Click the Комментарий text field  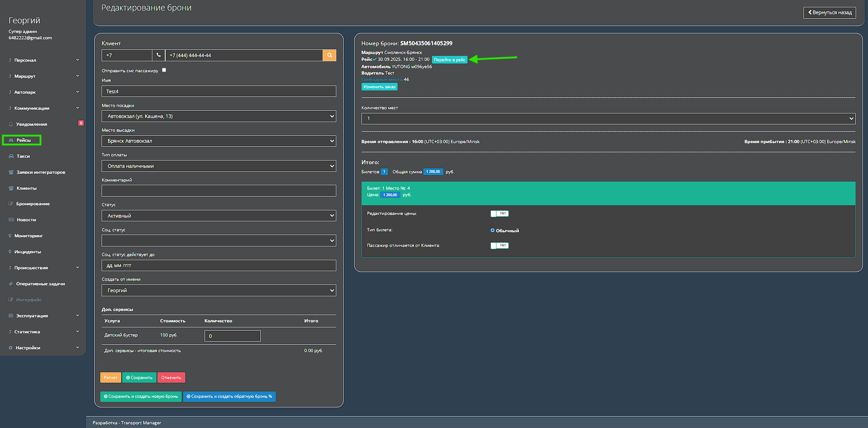pos(219,191)
